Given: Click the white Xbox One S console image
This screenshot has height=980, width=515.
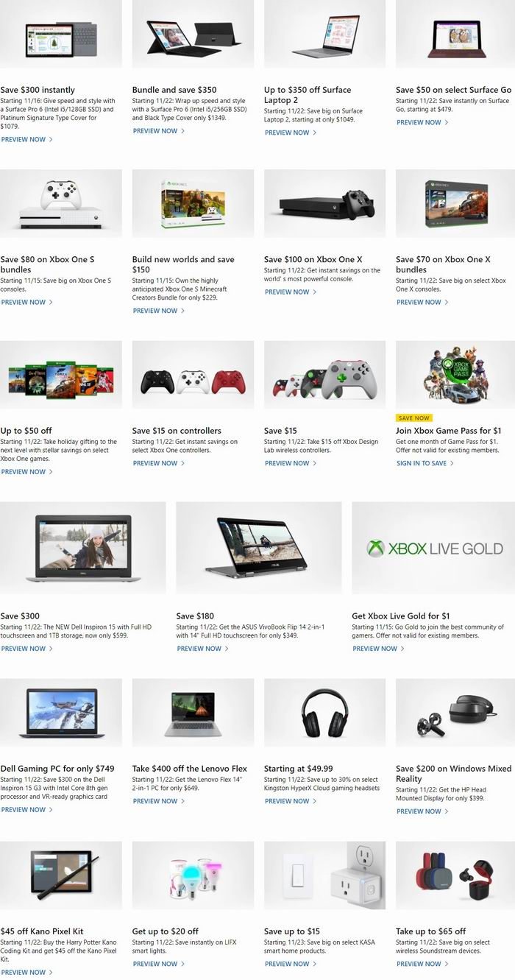Looking at the screenshot, I should (61, 204).
